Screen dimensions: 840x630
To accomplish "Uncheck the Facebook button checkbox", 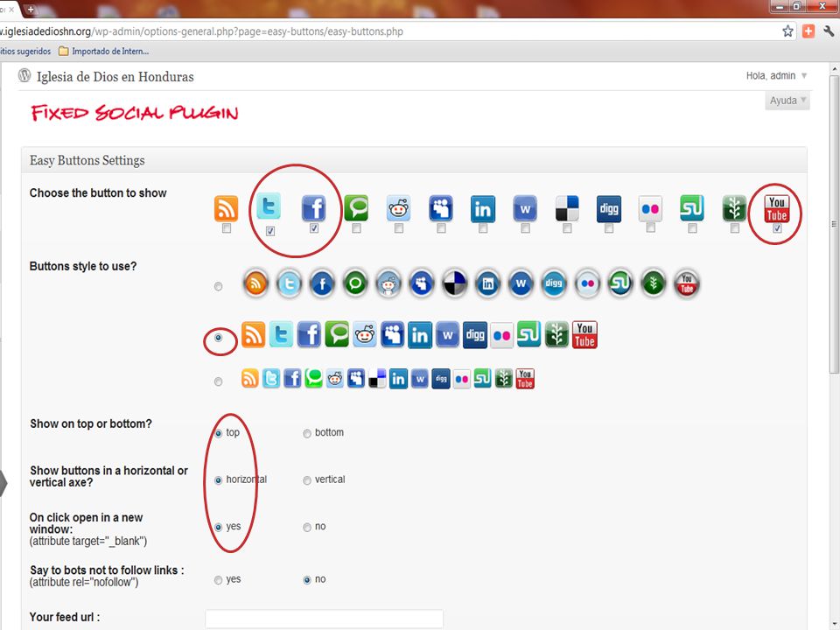I will click(314, 228).
